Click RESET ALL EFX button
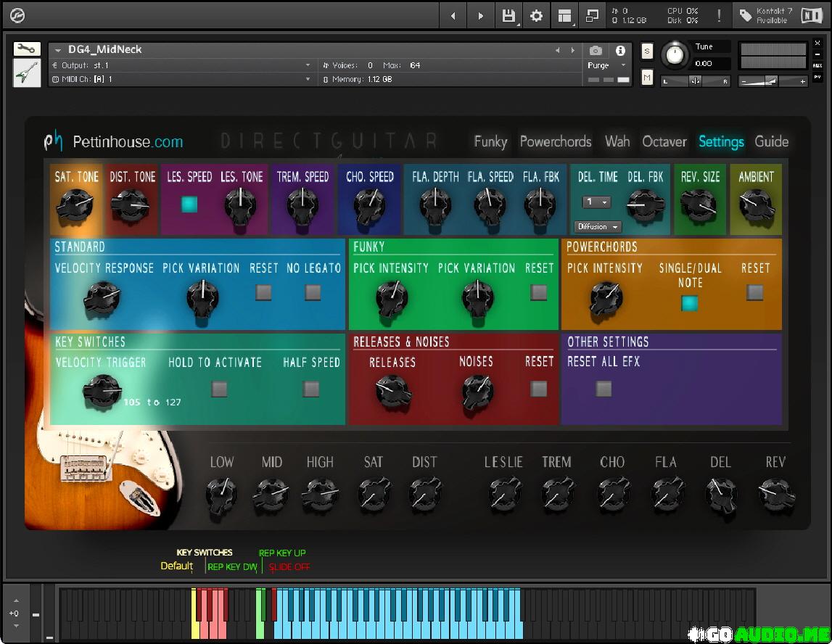The width and height of the screenshot is (832, 644). tap(604, 389)
